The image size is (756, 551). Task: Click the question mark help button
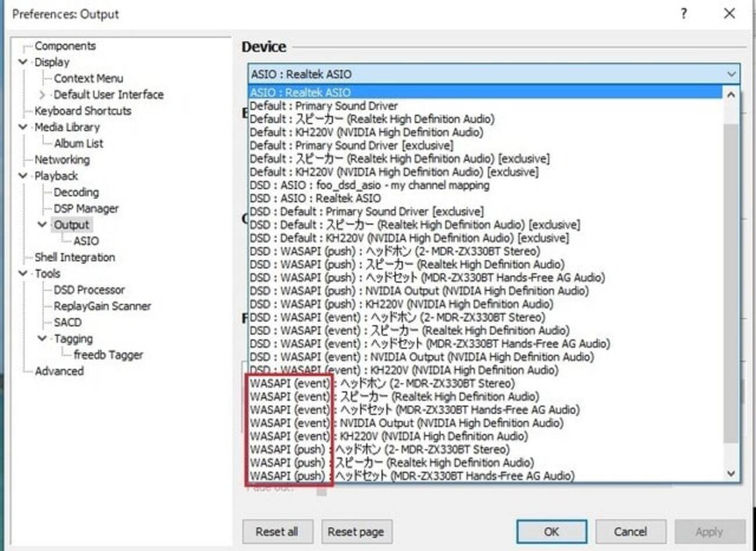(x=684, y=13)
